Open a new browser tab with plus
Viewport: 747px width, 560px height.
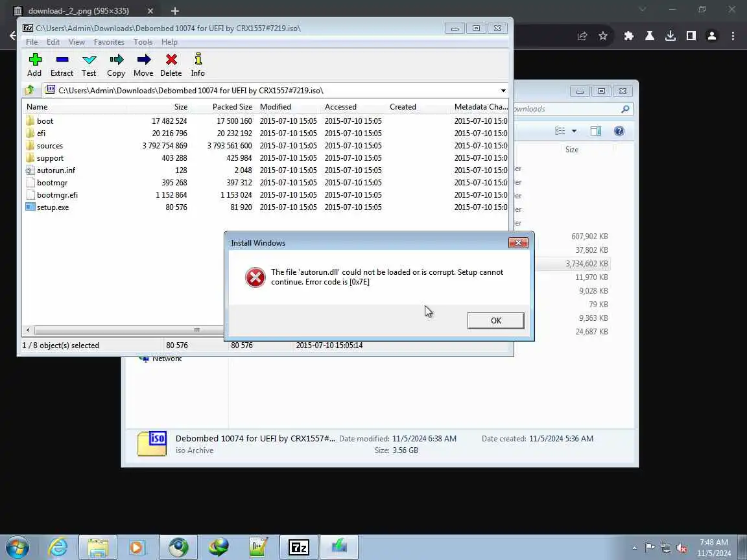click(x=175, y=10)
